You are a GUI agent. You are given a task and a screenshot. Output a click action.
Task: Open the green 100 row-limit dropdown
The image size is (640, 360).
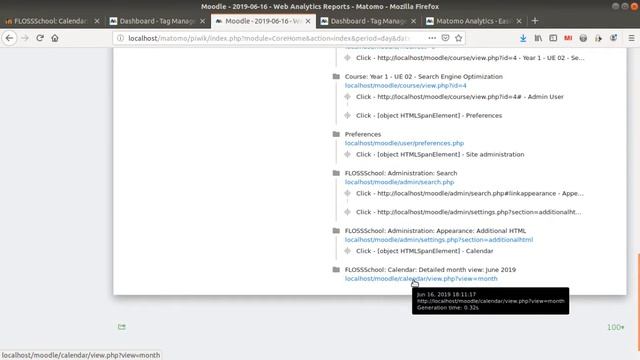(616, 327)
